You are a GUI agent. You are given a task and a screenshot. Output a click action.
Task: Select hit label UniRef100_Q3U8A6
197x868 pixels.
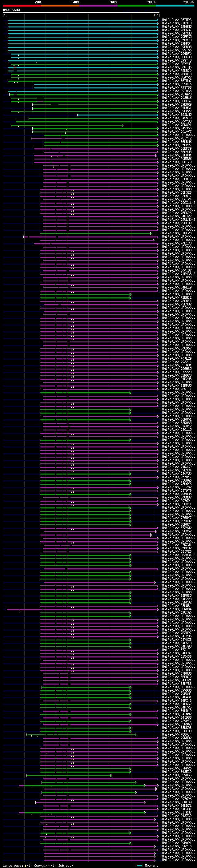[177, 481]
